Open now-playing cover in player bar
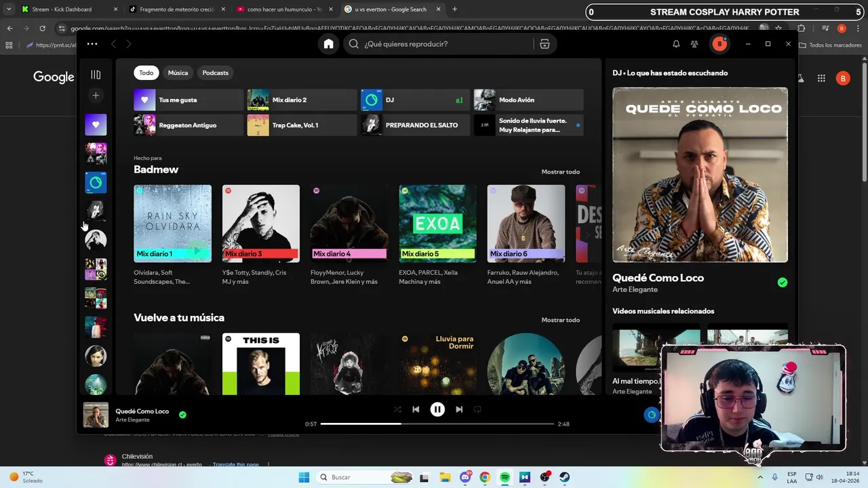 (x=96, y=415)
